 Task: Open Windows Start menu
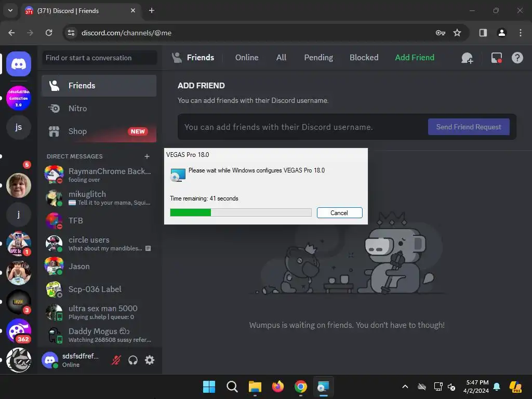(x=209, y=387)
